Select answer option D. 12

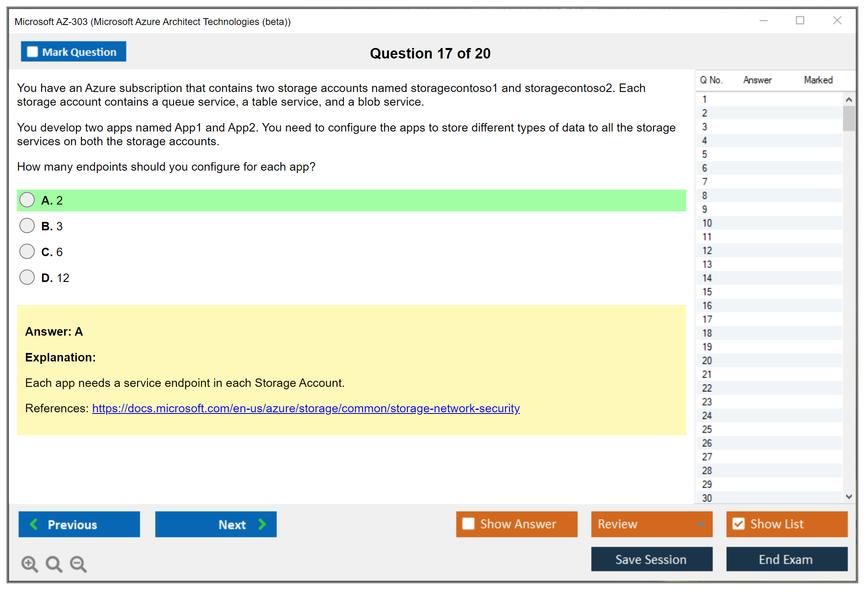27,278
